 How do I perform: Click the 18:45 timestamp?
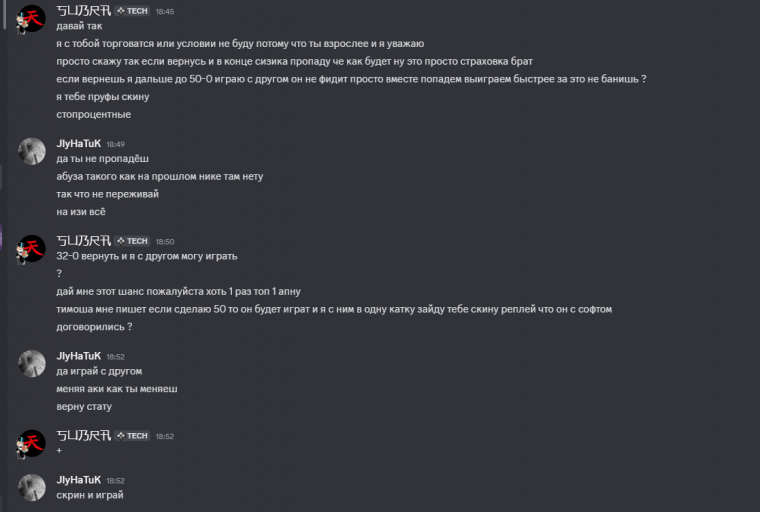[165, 11]
